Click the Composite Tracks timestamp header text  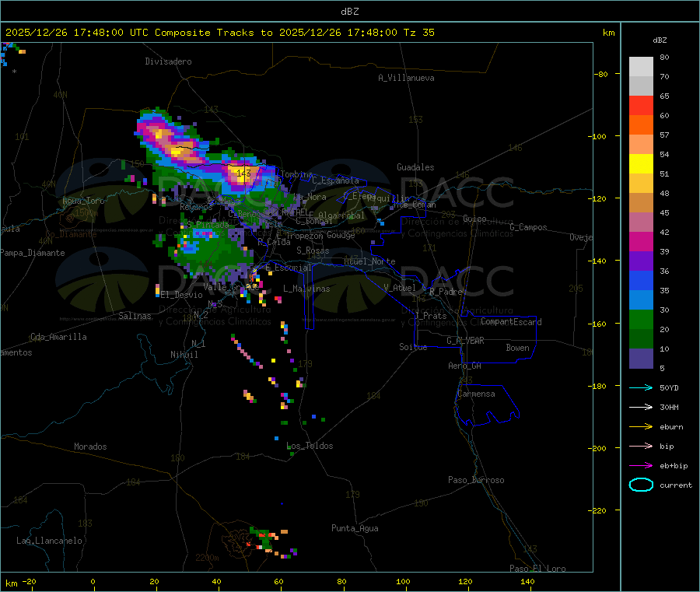pos(220,33)
